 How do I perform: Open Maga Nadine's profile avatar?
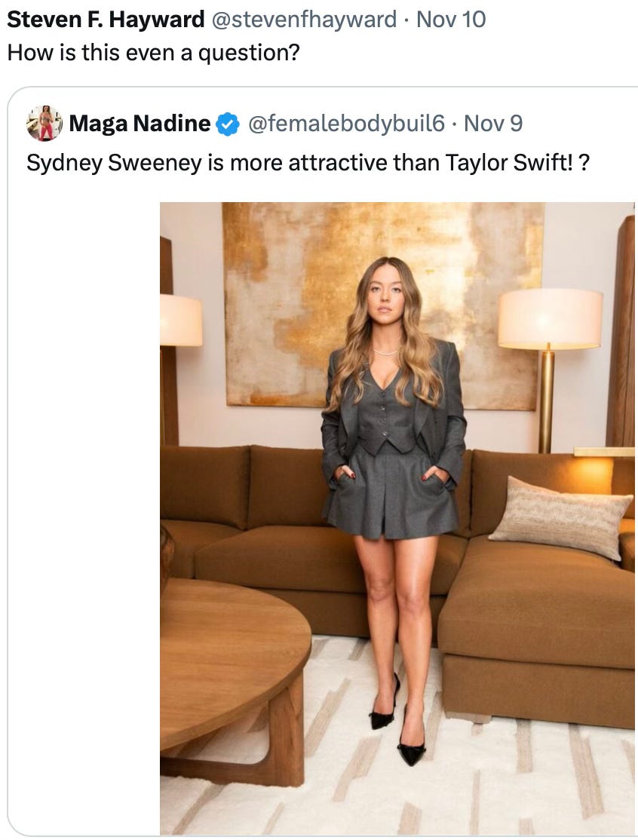(x=44, y=123)
